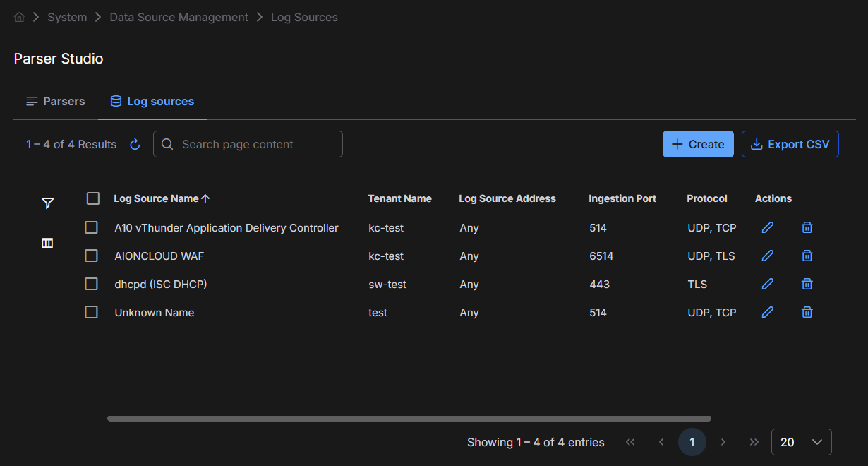
Task: Tick the Unknown Name row checkbox
Action: point(91,312)
